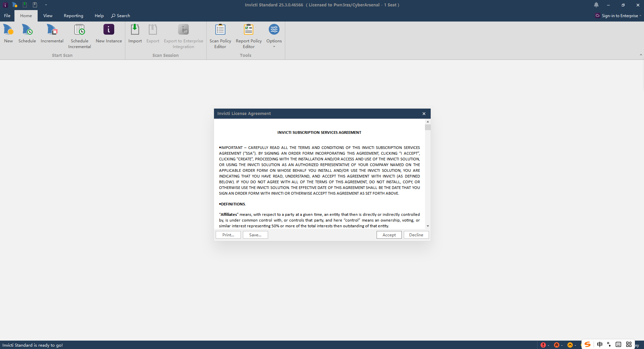Screen dimensions: 644x349
Task: Open Sign-in to Enterprise dropdown
Action: 618,15
